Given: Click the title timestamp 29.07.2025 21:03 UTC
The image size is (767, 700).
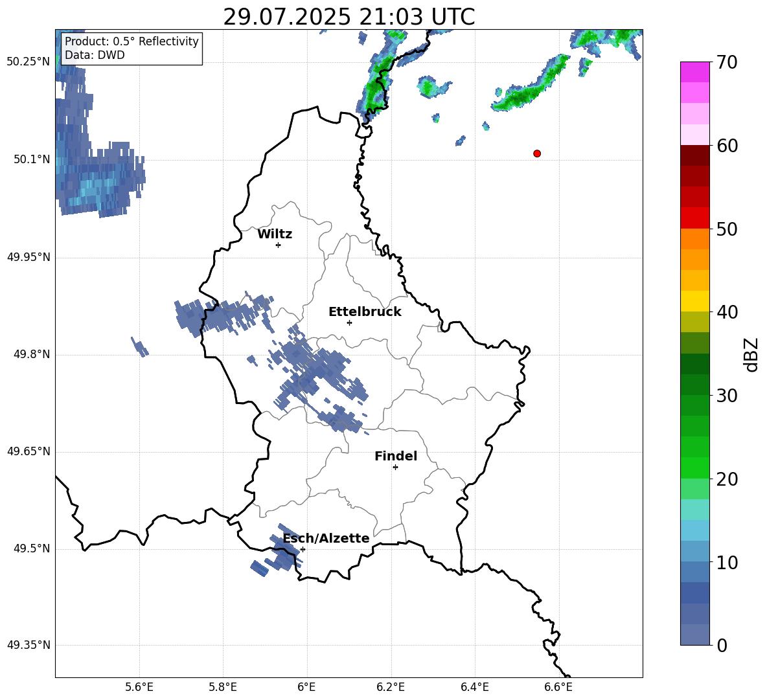Looking at the screenshot, I should tap(349, 17).
